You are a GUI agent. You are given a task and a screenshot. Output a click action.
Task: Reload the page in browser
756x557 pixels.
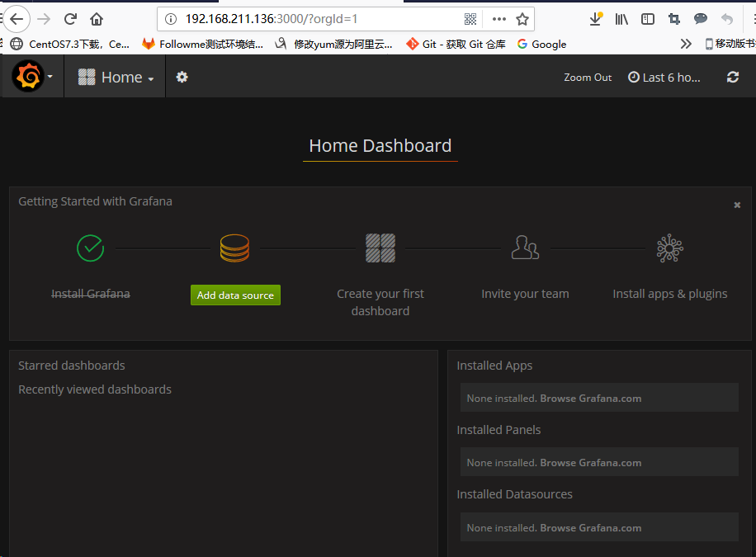coord(70,19)
